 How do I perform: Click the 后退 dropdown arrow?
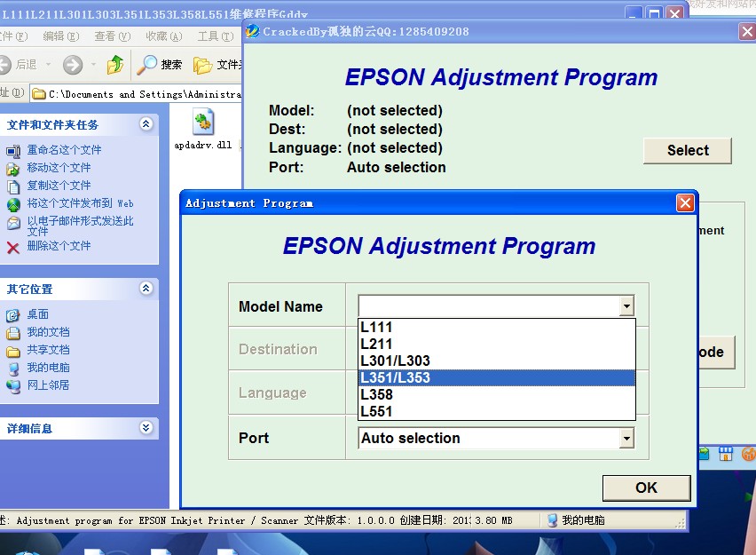[48, 65]
